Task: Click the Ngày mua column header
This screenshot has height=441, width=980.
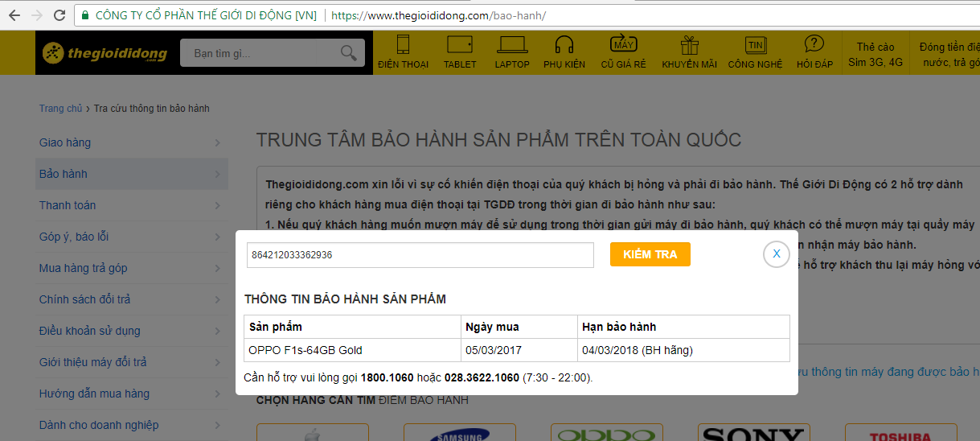Action: point(519,327)
